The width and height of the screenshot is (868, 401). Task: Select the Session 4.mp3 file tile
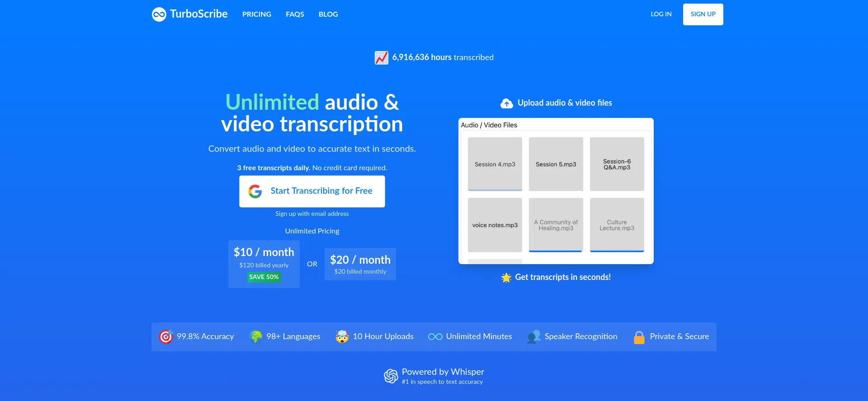point(495,164)
